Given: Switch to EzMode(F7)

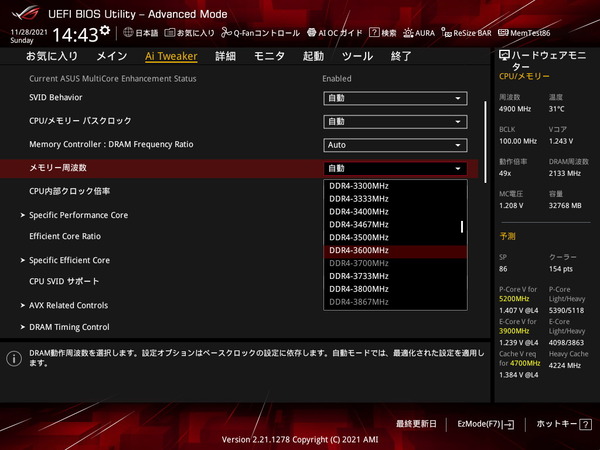Looking at the screenshot, I should (x=486, y=424).
